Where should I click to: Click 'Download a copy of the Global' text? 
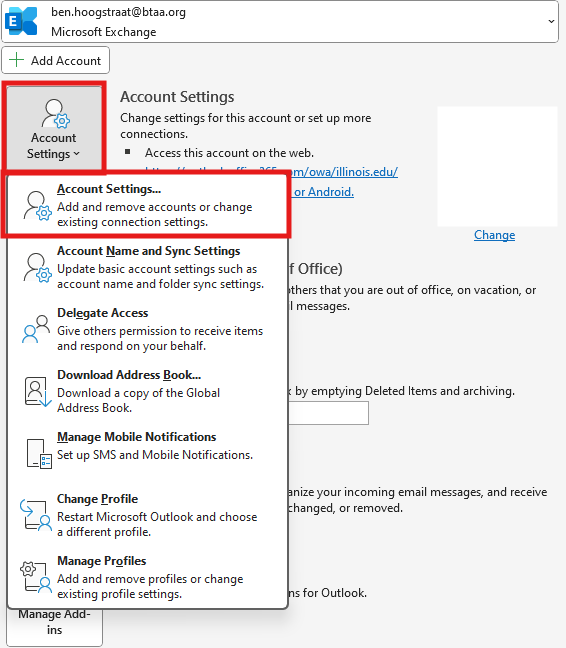click(138, 393)
